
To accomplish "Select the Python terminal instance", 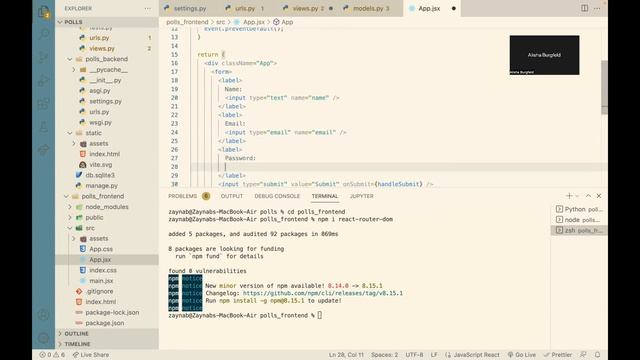I will [579, 209].
